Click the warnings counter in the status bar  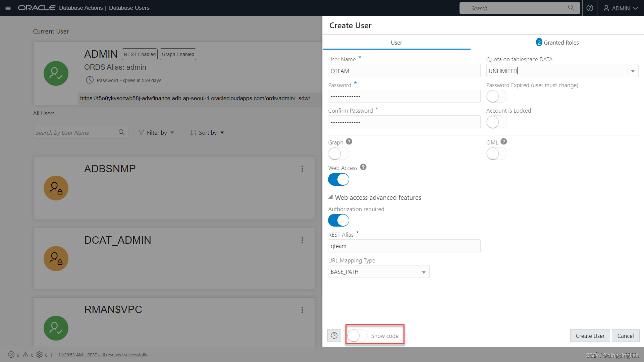point(26,355)
